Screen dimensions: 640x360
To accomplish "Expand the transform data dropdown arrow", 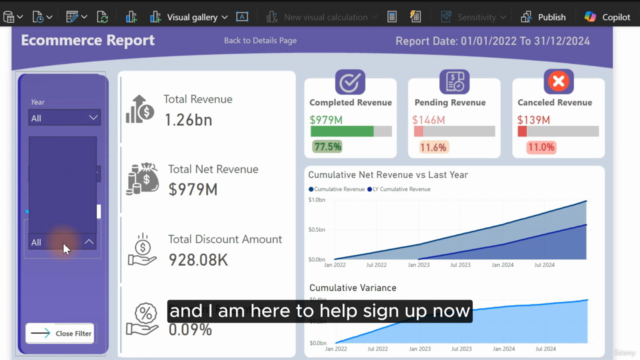I will coord(84,17).
